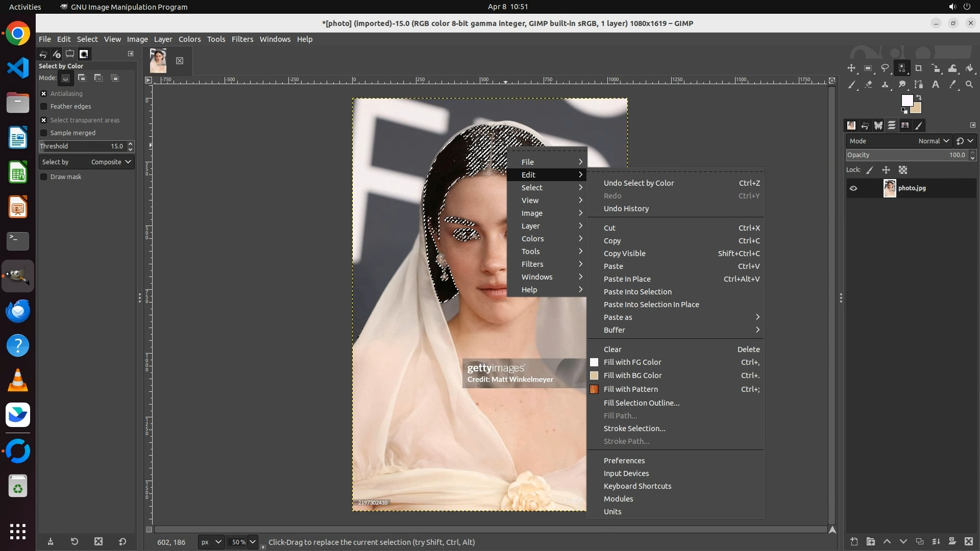Select the Crop tool
The image size is (980, 551).
pyautogui.click(x=919, y=68)
